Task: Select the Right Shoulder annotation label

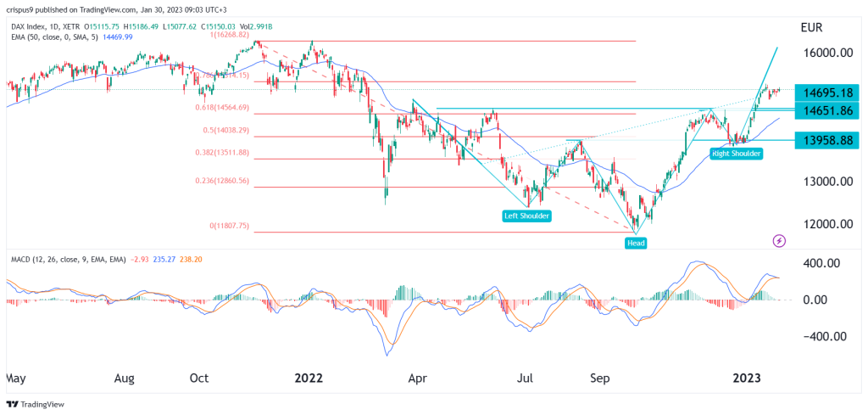Action: tap(737, 153)
